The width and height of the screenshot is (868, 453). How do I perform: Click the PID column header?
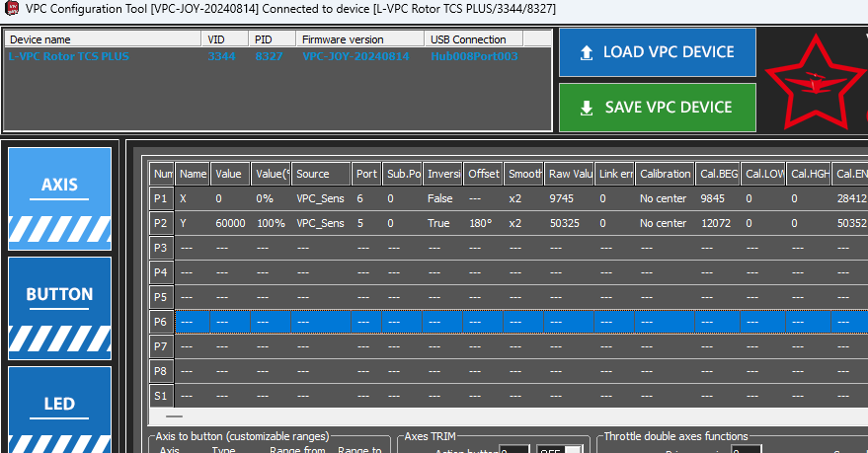pyautogui.click(x=272, y=39)
